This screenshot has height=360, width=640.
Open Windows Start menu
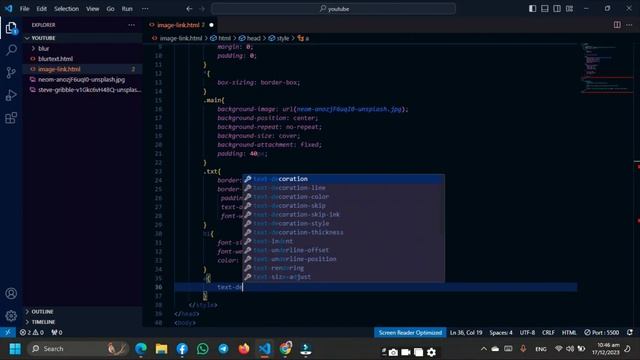(x=15, y=349)
